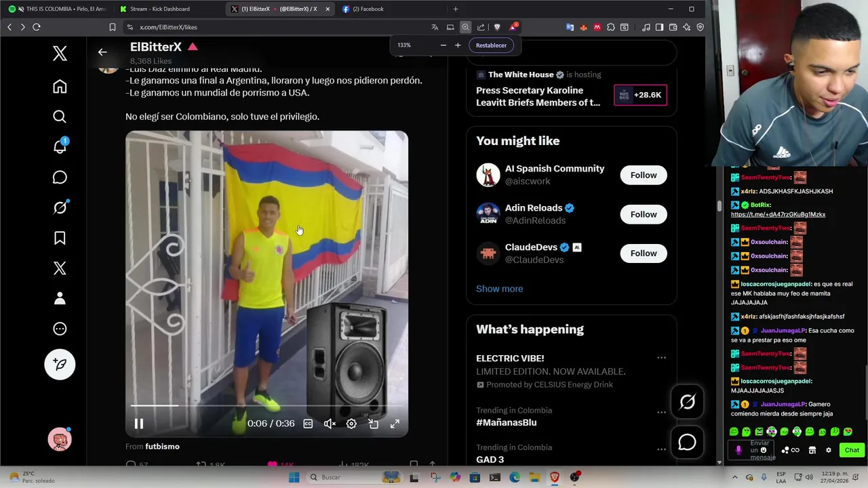The height and width of the screenshot is (488, 868).
Task: Open More options for ELECTRIC VIBE promotion
Action: tap(661, 358)
